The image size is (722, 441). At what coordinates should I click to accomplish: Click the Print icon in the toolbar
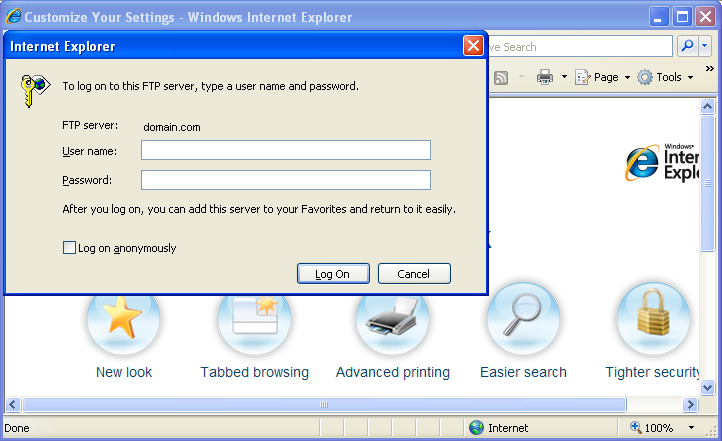click(x=545, y=77)
